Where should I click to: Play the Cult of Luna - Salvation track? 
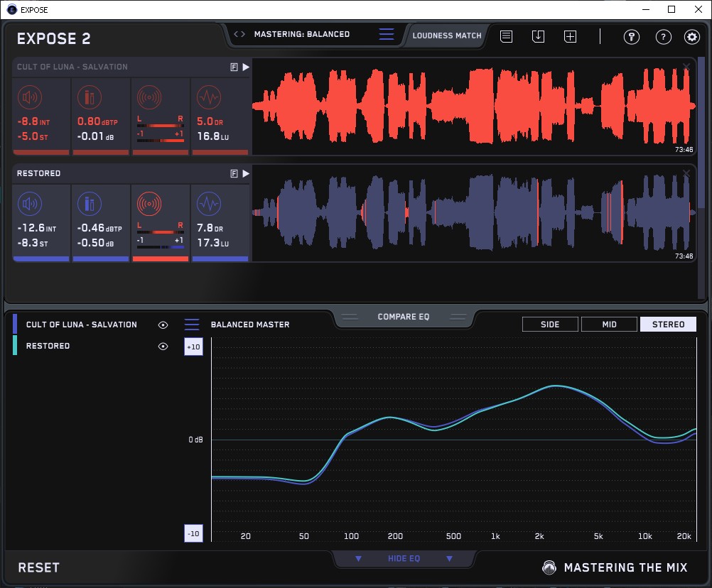click(x=246, y=67)
